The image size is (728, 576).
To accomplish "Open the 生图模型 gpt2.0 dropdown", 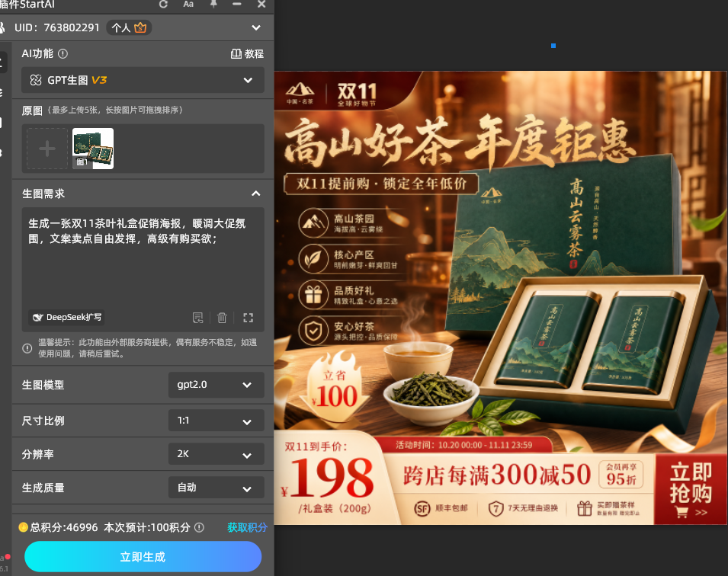I will click(216, 385).
